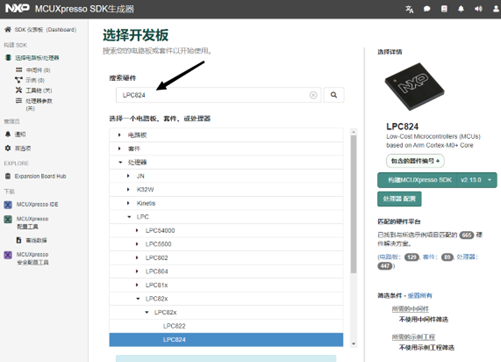Select the highlighted LPC824 tree row

[x=226, y=340]
